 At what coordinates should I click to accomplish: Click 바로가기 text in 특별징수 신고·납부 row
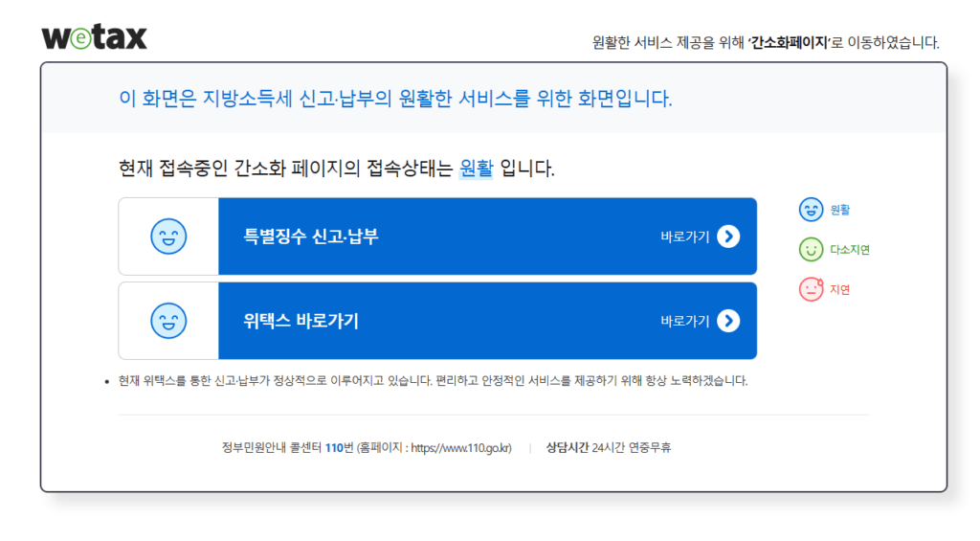click(685, 237)
